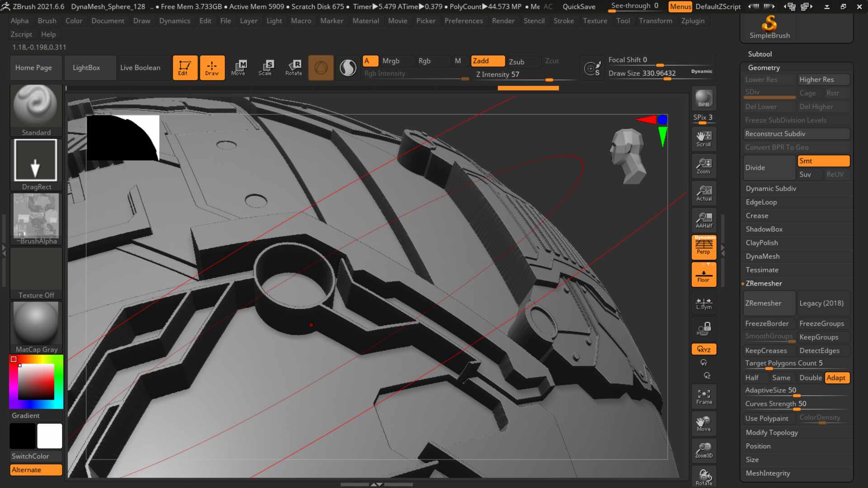Select the MatCap Gray material thumbnail
Screen dimensions: 868x488
(36, 328)
